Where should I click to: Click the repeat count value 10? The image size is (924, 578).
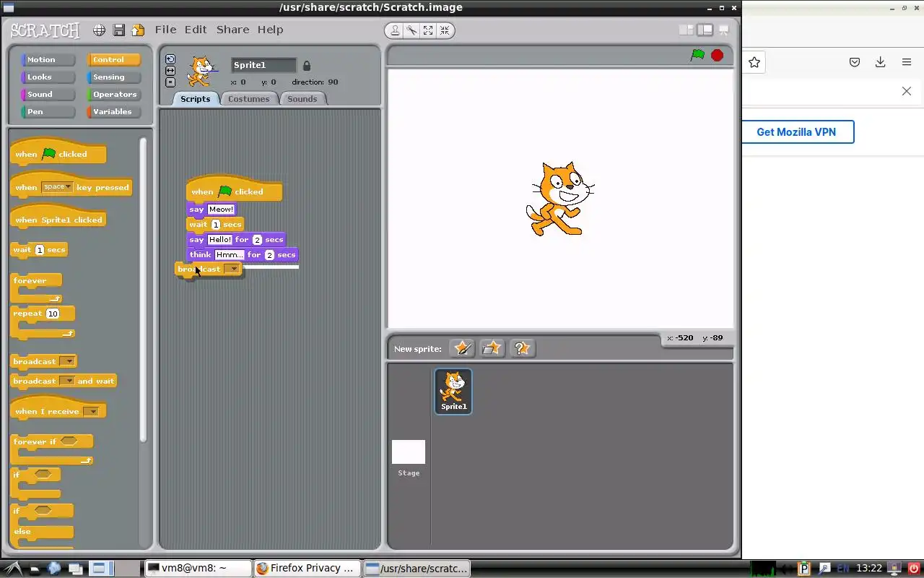53,314
